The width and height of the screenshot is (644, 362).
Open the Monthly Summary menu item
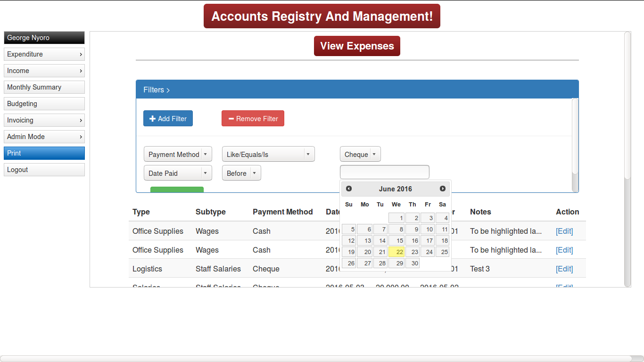coord(44,87)
